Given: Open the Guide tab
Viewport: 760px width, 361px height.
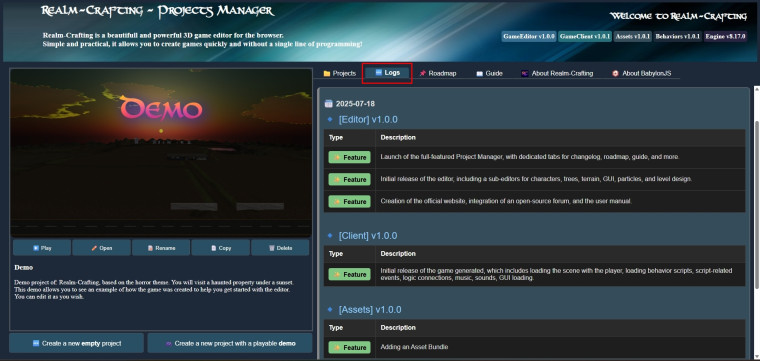Looking at the screenshot, I should click(x=489, y=73).
